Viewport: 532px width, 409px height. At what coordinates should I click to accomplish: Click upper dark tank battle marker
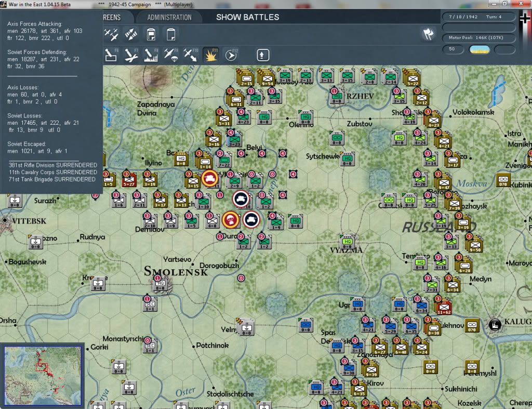(x=241, y=199)
